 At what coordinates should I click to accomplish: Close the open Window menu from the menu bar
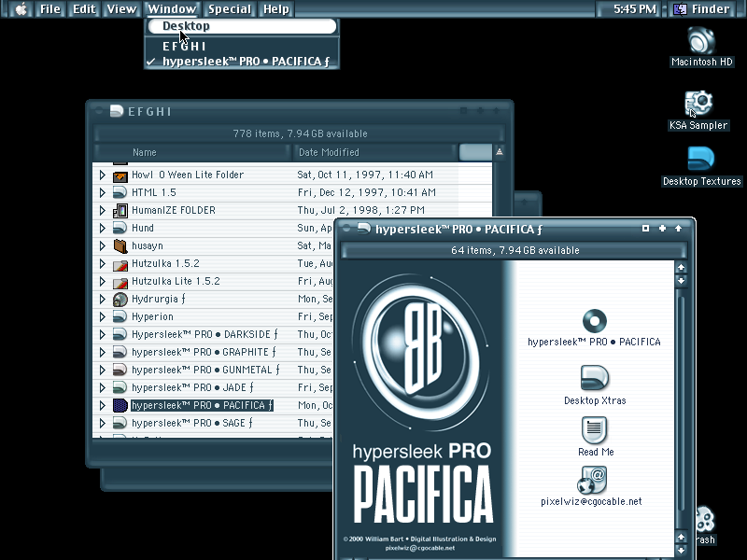pos(172,9)
